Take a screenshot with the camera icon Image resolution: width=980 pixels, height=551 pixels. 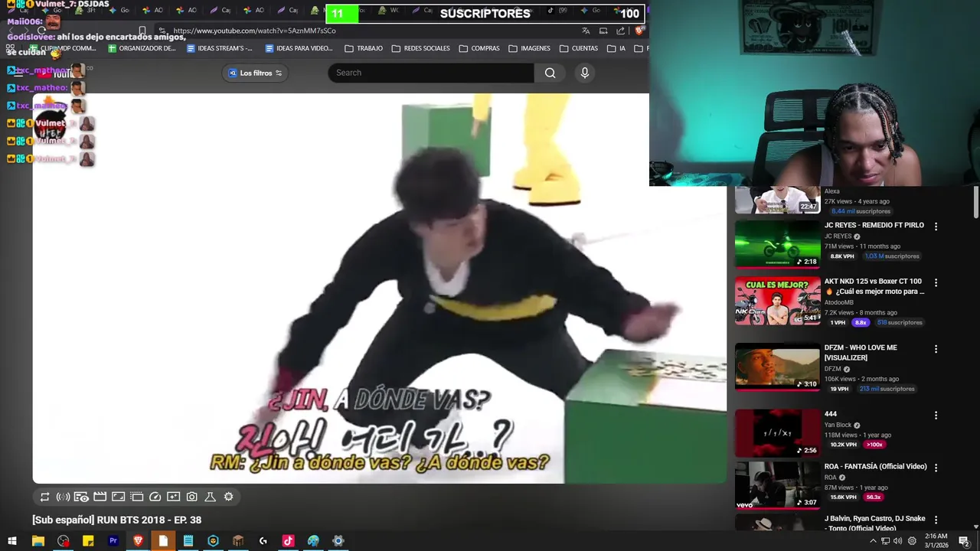191,497
